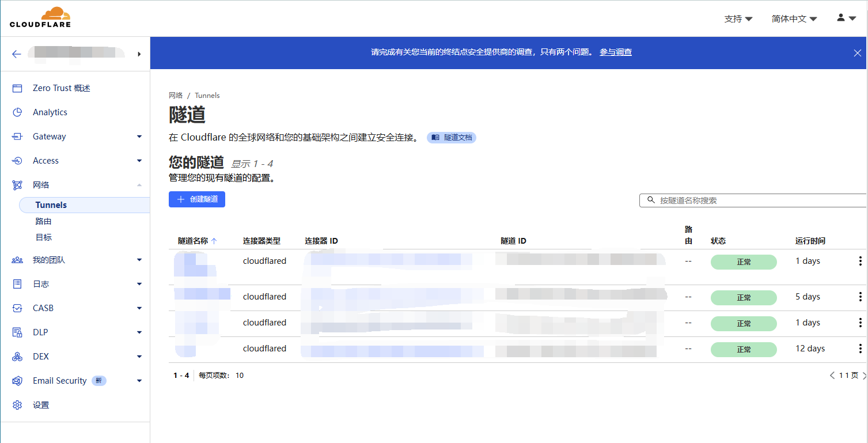The width and height of the screenshot is (868, 443).
Task: Go to previous page arrow
Action: coord(832,376)
